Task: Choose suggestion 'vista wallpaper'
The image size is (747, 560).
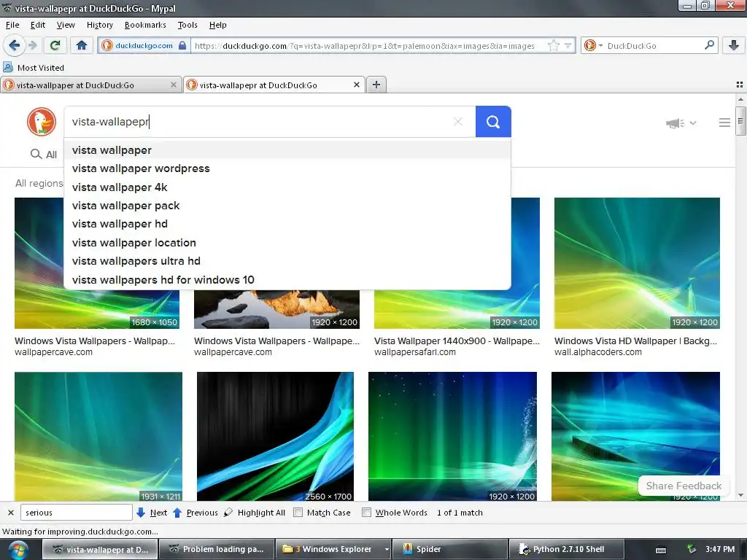Action: pos(287,150)
